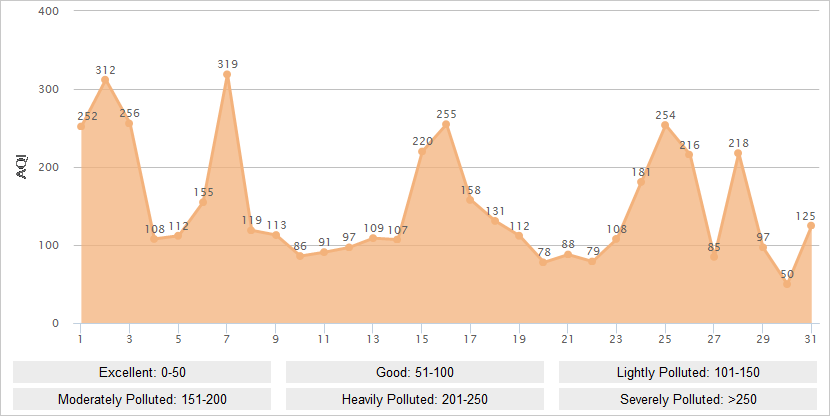
Task: Select the data point showing 119
Action: tap(251, 230)
